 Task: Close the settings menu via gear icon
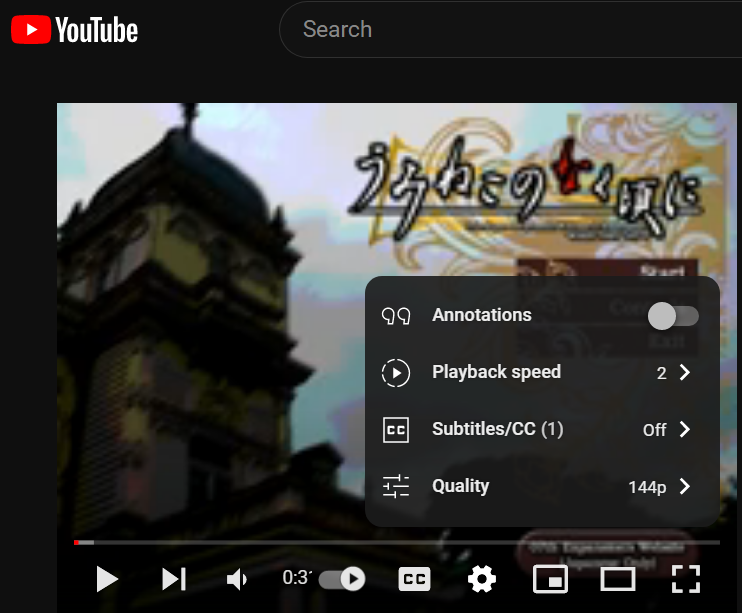(x=482, y=579)
